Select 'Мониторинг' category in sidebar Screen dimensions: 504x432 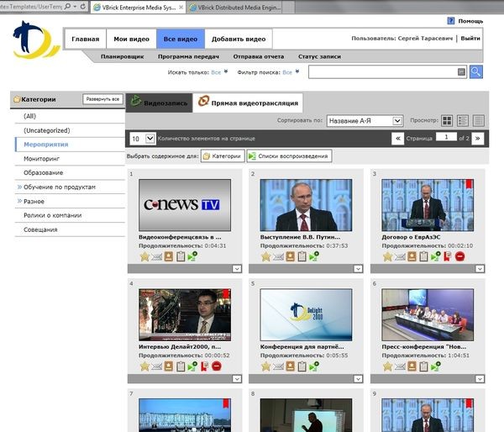click(x=42, y=158)
